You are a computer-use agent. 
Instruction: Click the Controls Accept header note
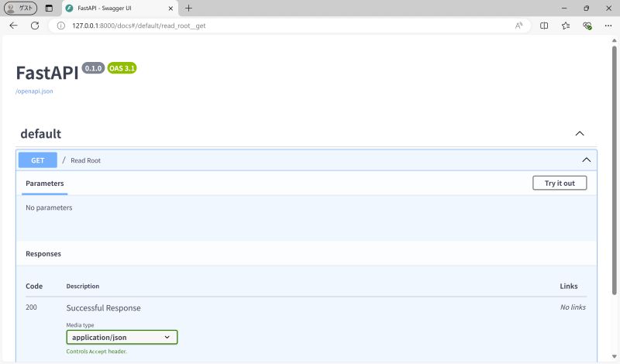pos(96,352)
